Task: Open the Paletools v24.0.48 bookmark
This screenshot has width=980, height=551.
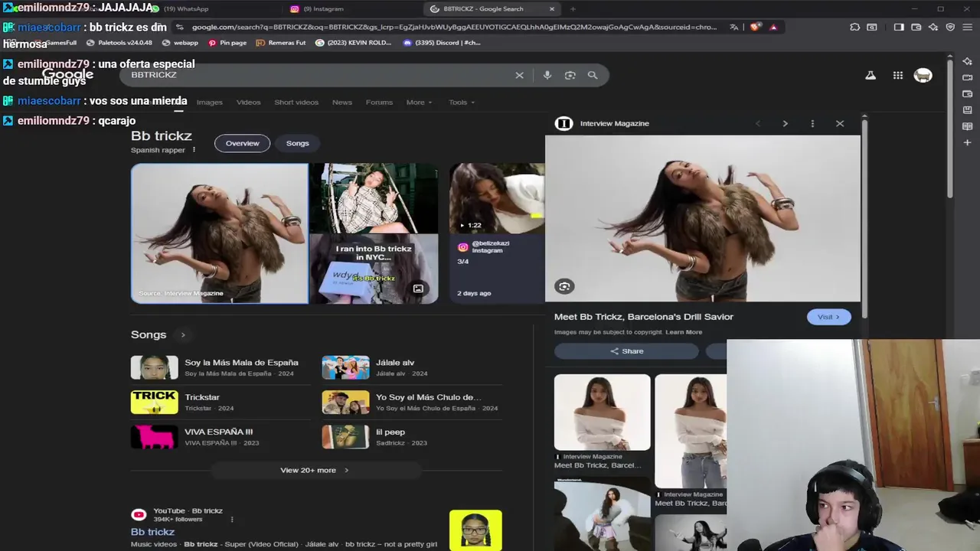Action: coord(119,43)
